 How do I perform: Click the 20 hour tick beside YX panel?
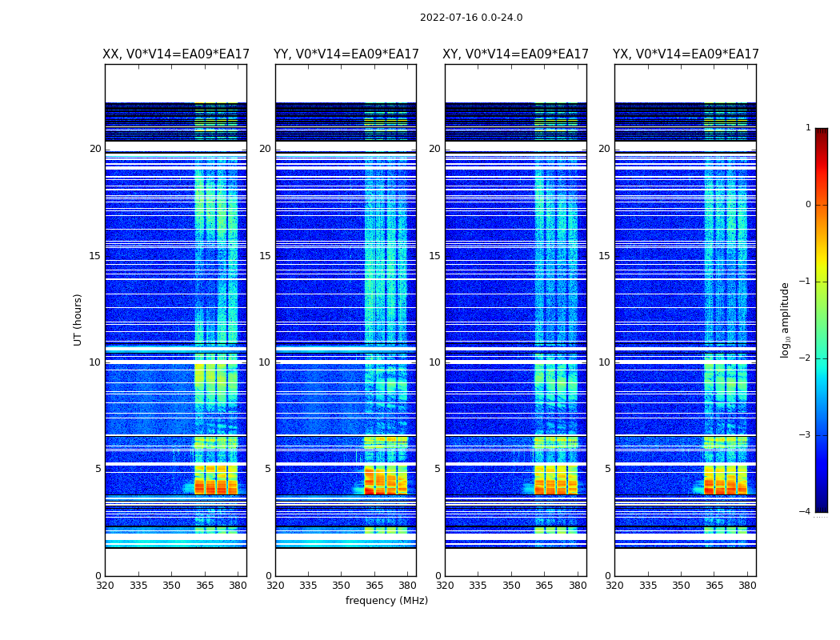click(x=604, y=148)
